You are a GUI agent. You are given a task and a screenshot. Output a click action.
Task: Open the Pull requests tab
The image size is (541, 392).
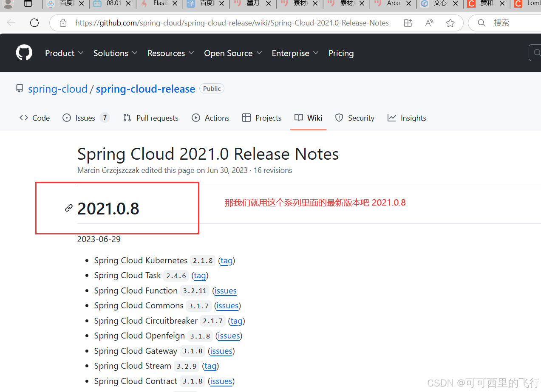(150, 118)
